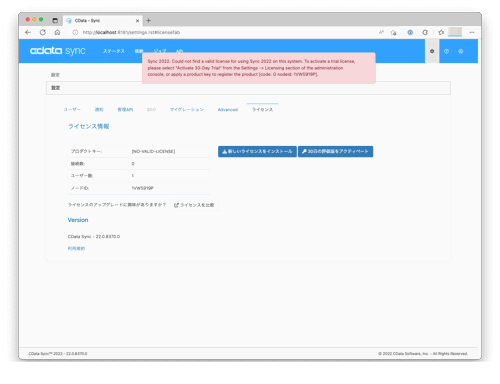Select the Advanced settings tab
Viewport: 500px width, 384px height.
pyautogui.click(x=228, y=110)
